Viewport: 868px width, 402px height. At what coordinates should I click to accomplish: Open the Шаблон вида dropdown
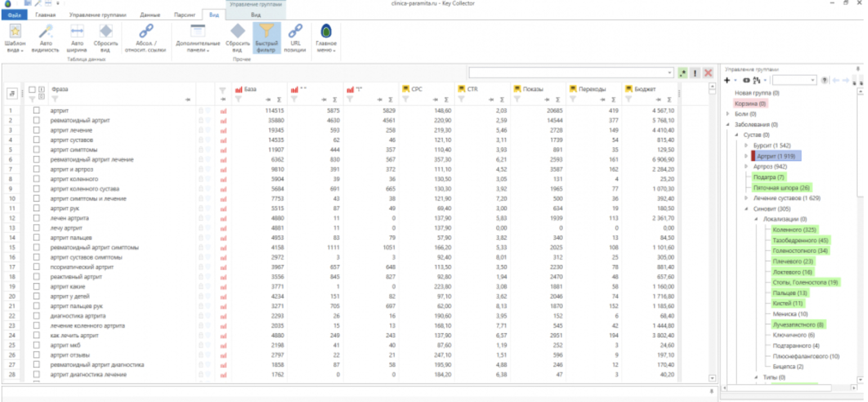pyautogui.click(x=15, y=38)
